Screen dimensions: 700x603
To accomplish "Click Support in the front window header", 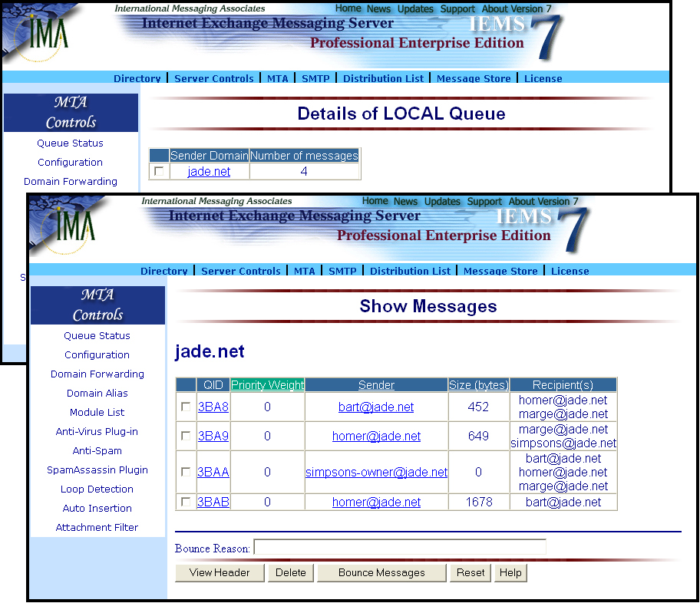I will click(x=484, y=201).
